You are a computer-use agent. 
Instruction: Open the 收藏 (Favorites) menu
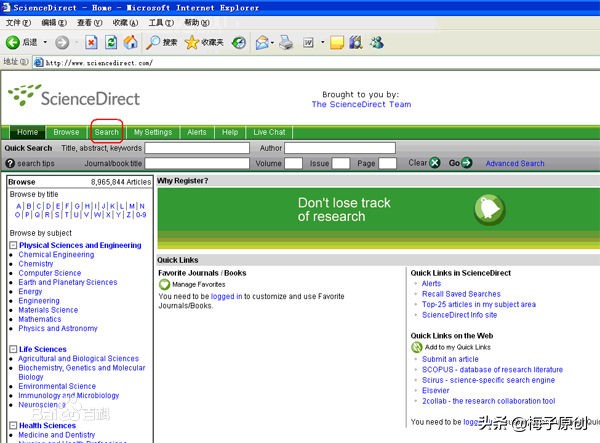(125, 23)
